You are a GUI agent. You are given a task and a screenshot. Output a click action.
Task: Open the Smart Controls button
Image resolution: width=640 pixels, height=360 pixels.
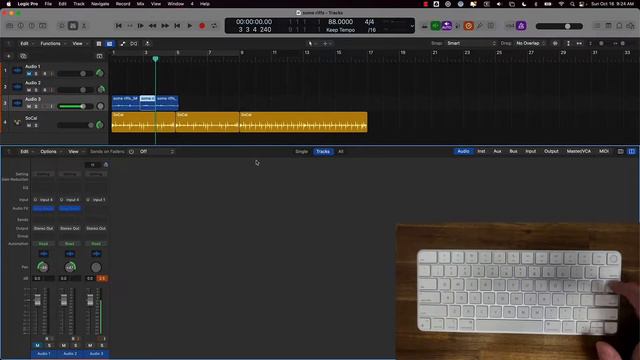point(62,26)
